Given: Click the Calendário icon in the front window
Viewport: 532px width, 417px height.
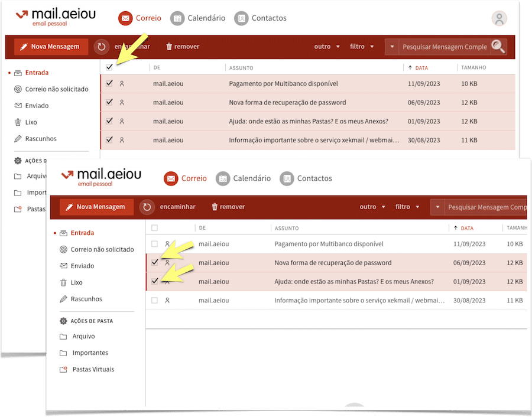Looking at the screenshot, I should 223,178.
